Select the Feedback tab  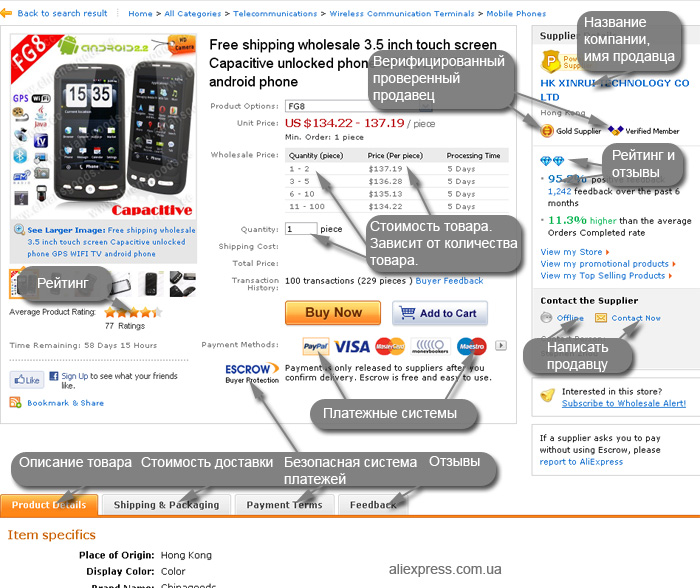click(373, 505)
